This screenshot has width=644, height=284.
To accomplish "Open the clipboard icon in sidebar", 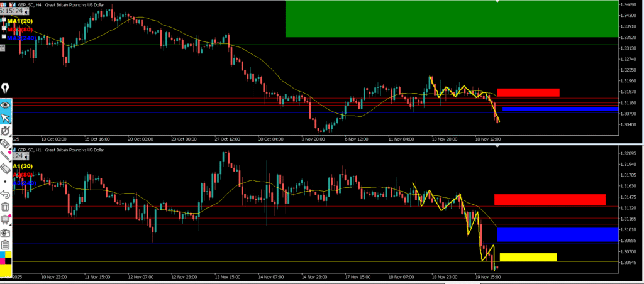I will point(6,246).
